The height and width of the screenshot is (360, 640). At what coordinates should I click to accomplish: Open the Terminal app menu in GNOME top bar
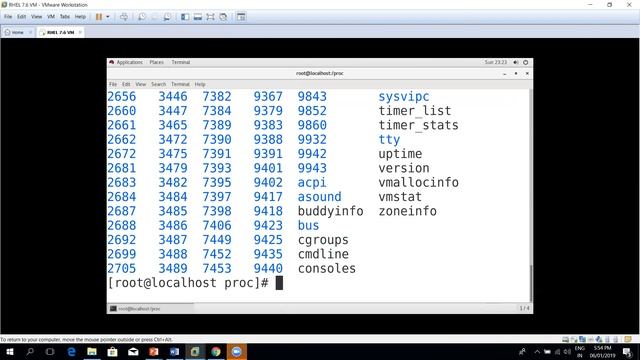coord(180,62)
